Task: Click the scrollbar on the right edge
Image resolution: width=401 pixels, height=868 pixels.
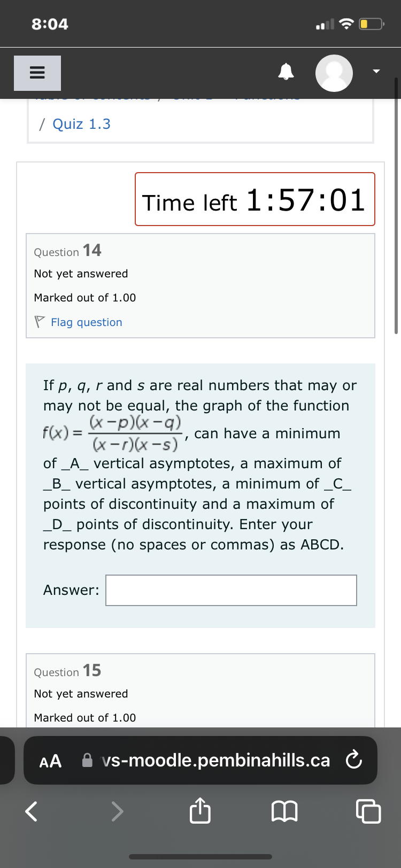Action: point(397,214)
